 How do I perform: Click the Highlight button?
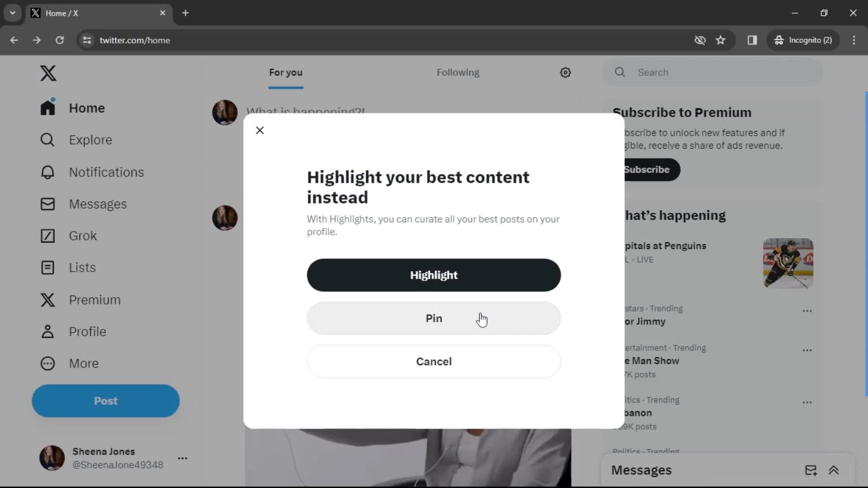434,275
